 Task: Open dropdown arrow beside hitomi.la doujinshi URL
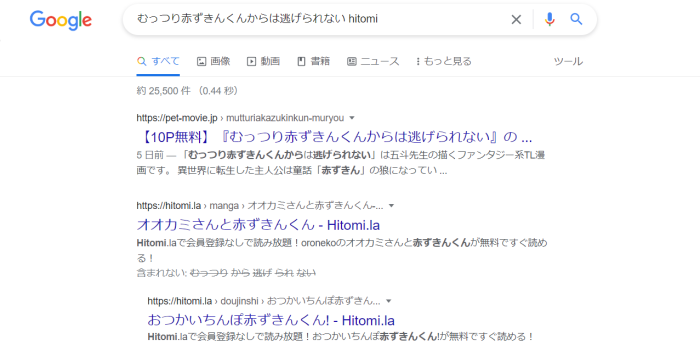[x=388, y=301]
